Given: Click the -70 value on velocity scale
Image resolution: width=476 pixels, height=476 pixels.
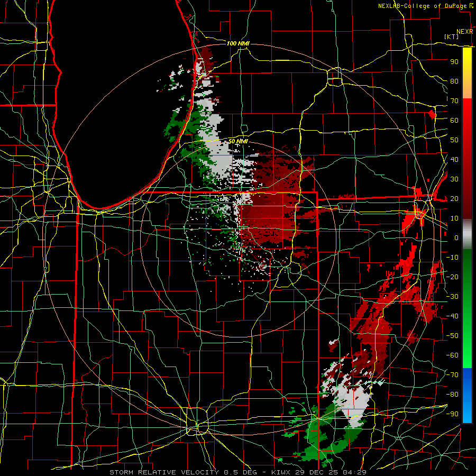Looking at the screenshot, I should click(x=452, y=375).
